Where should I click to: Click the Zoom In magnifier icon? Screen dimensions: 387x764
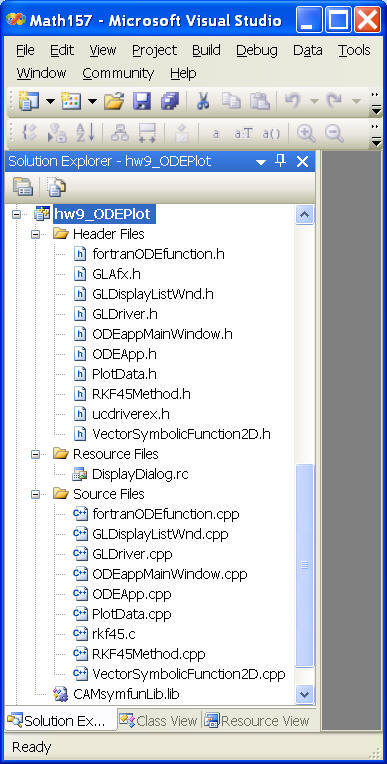point(306,133)
